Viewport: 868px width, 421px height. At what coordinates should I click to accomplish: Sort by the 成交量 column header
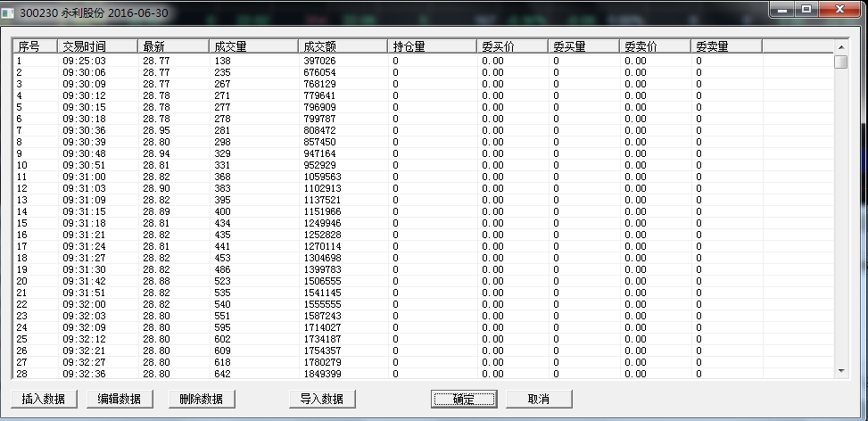pos(253,46)
